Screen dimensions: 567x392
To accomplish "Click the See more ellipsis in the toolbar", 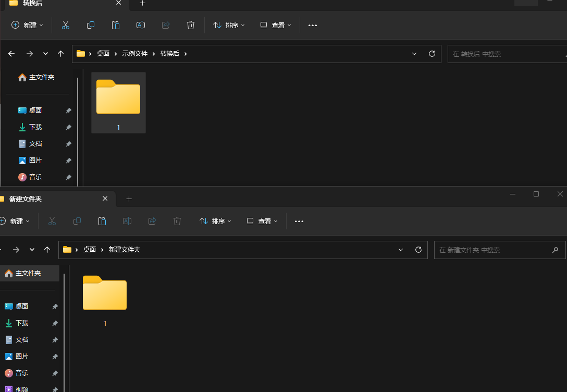I will pyautogui.click(x=312, y=25).
